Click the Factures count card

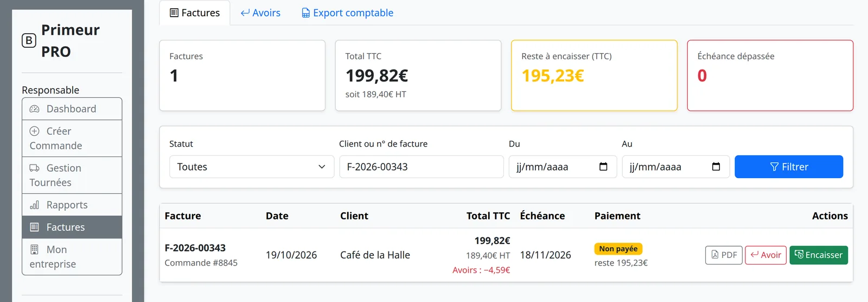click(x=242, y=75)
